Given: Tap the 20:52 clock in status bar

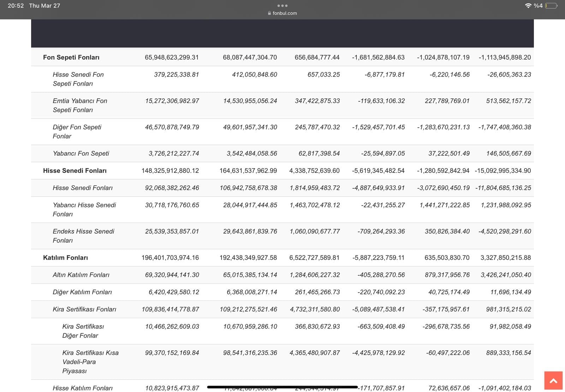Looking at the screenshot, I should click(16, 6).
